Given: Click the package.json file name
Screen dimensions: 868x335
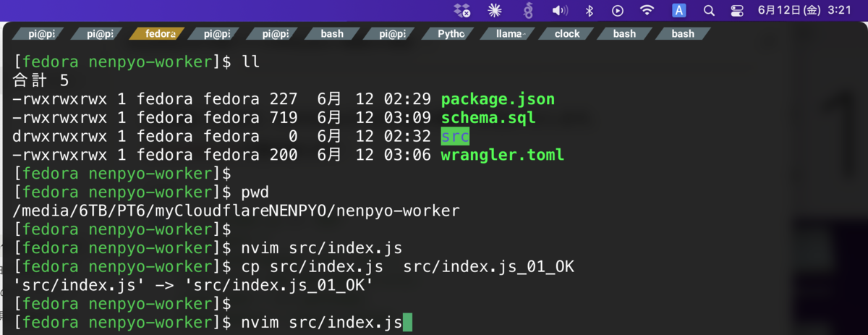Looking at the screenshot, I should (x=498, y=99).
